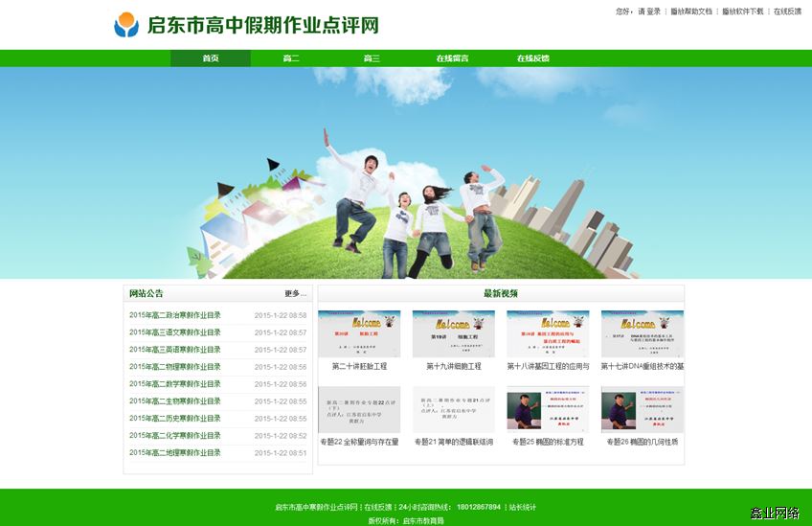Viewport: 812px width, 526px height.
Task: Open the 专题25 椭圆的标准方程 video thumbnail
Action: click(548, 409)
